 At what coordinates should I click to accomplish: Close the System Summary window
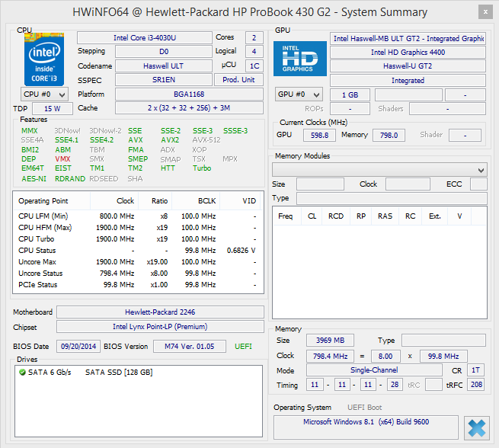pyautogui.click(x=485, y=12)
